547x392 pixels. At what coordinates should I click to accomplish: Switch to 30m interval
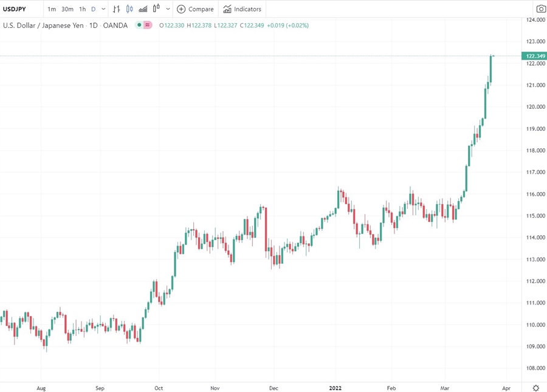67,9
